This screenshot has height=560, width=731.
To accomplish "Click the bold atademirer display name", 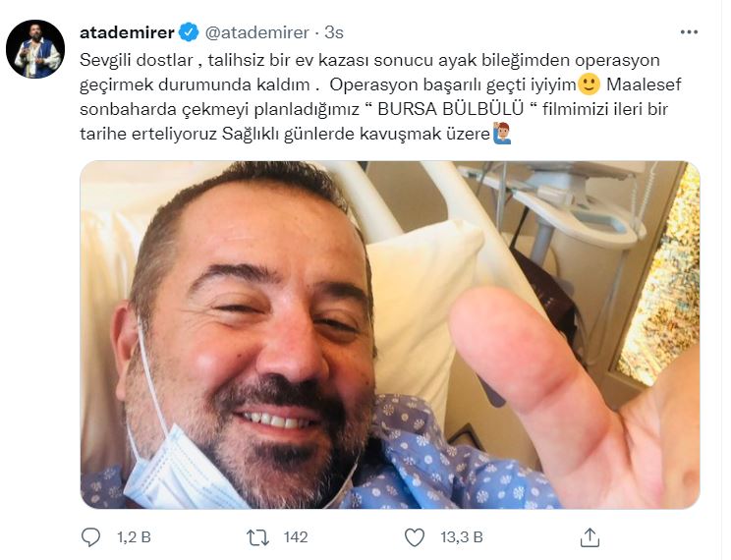I will point(127,32).
